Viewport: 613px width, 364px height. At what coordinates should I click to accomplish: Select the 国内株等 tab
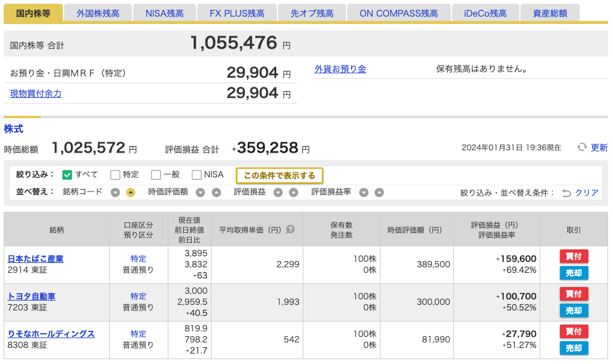33,14
